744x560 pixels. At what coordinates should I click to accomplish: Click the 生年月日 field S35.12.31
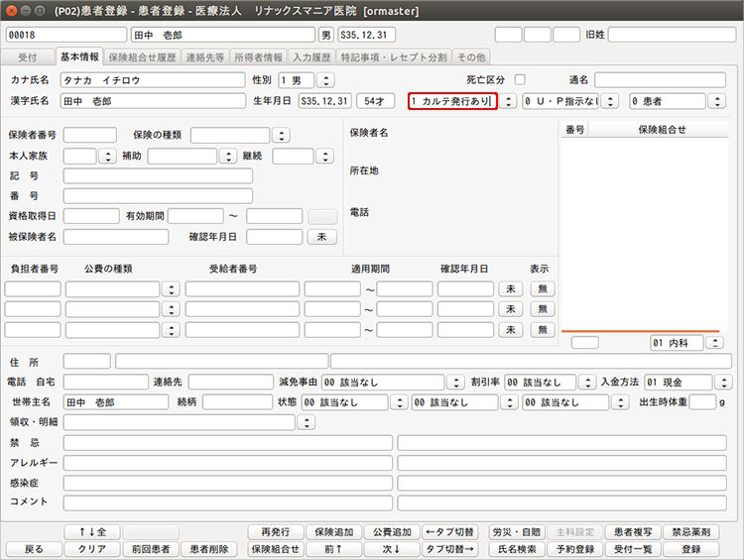pyautogui.click(x=325, y=101)
